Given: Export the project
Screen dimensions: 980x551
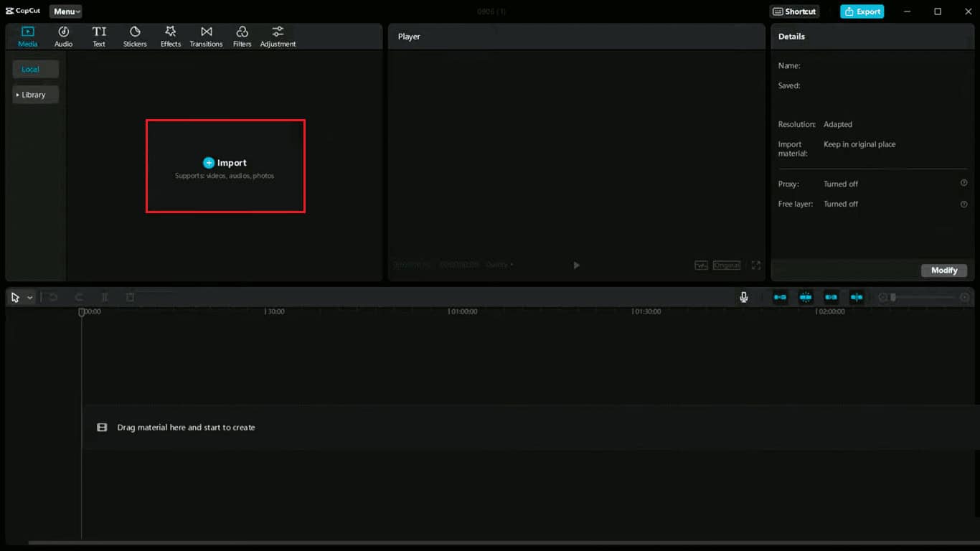Looking at the screenshot, I should (862, 11).
